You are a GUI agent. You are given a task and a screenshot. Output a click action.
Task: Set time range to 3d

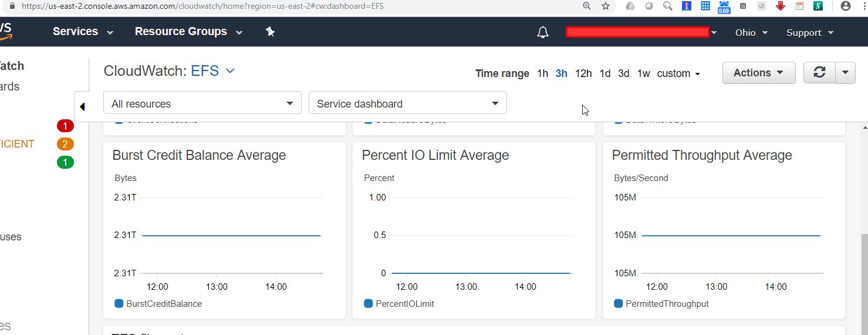click(x=624, y=73)
